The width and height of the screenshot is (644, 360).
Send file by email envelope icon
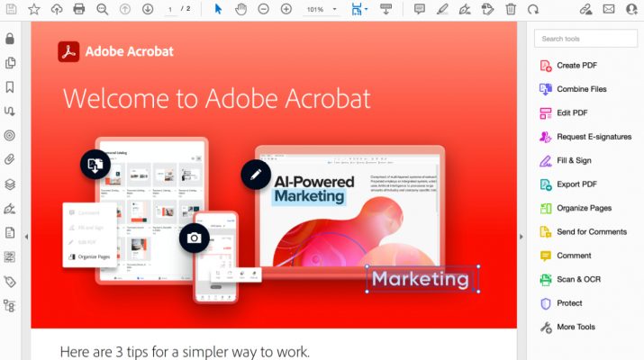point(609,9)
